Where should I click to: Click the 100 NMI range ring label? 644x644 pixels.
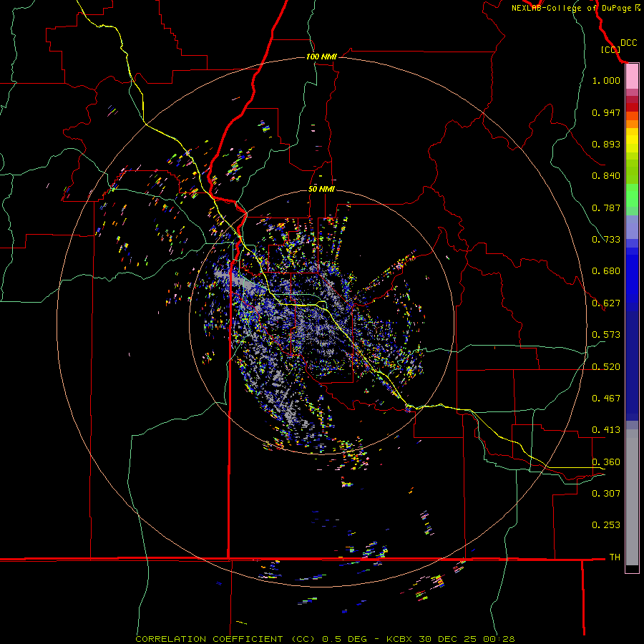pos(321,57)
